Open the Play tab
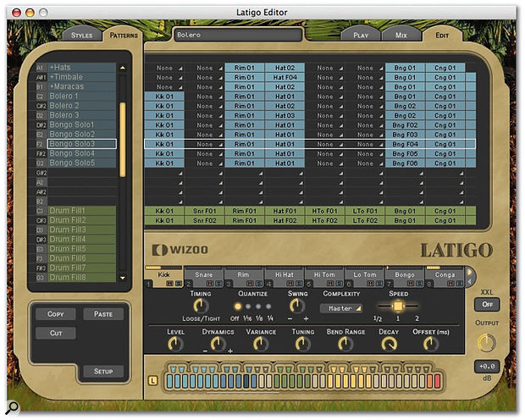525x420 pixels. pyautogui.click(x=361, y=36)
